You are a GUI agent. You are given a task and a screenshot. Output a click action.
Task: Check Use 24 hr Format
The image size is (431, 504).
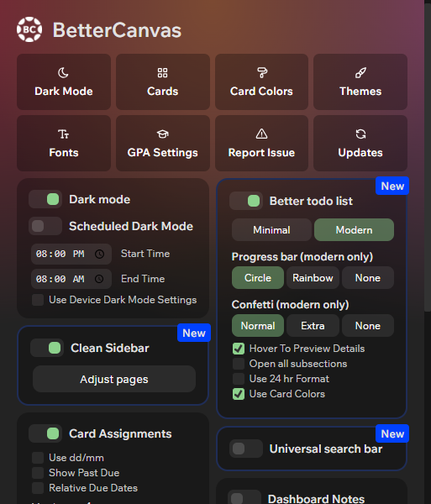tap(239, 379)
